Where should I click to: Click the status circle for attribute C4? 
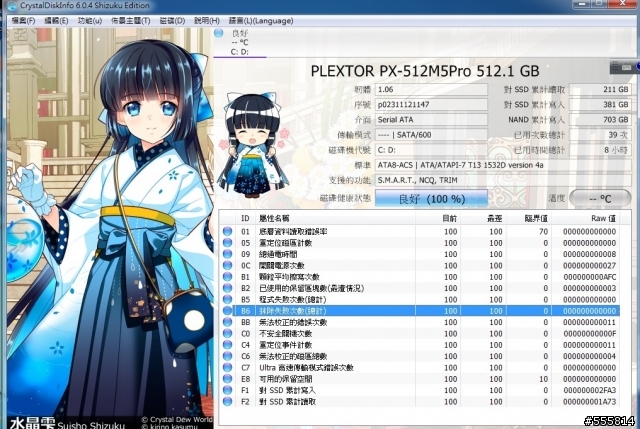pos(227,345)
